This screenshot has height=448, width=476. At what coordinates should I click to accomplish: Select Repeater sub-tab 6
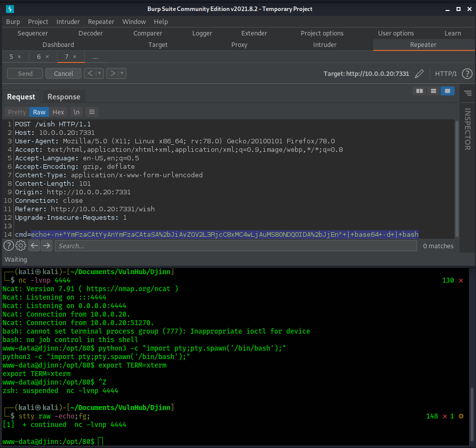39,57
